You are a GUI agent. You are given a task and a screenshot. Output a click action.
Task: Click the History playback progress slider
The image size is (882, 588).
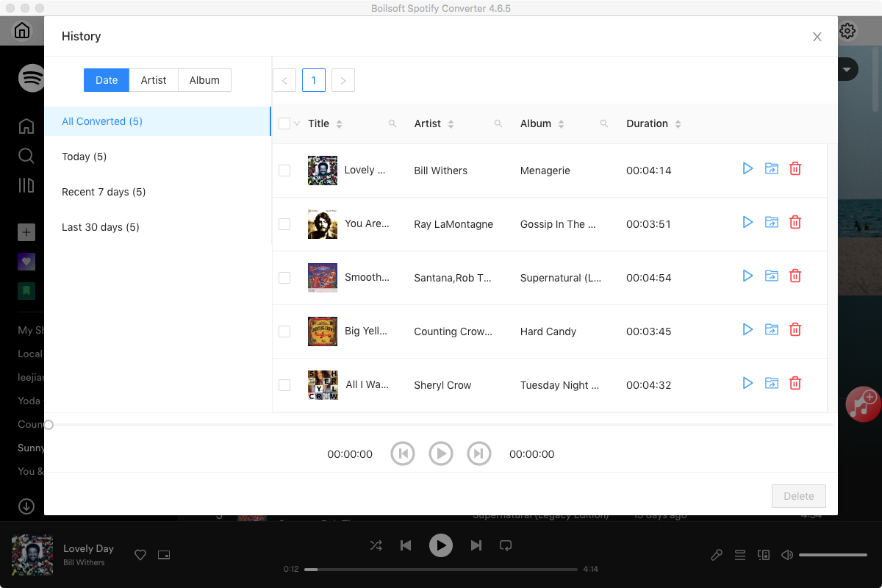441,424
